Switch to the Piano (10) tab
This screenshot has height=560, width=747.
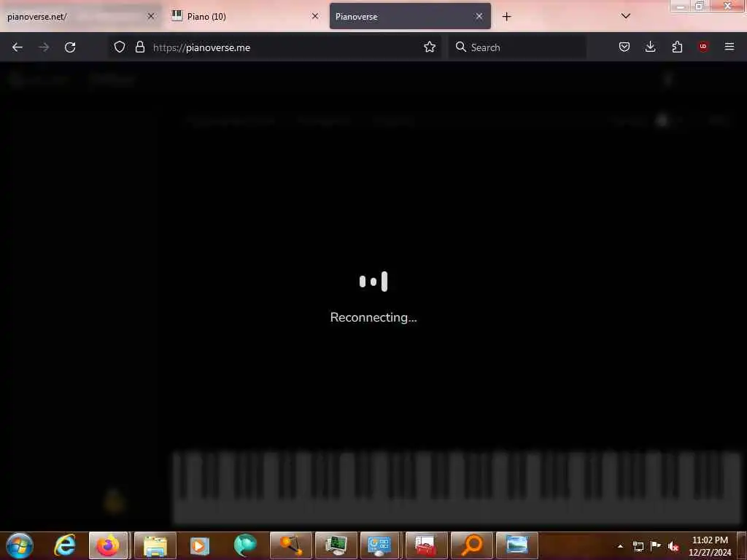(x=245, y=17)
